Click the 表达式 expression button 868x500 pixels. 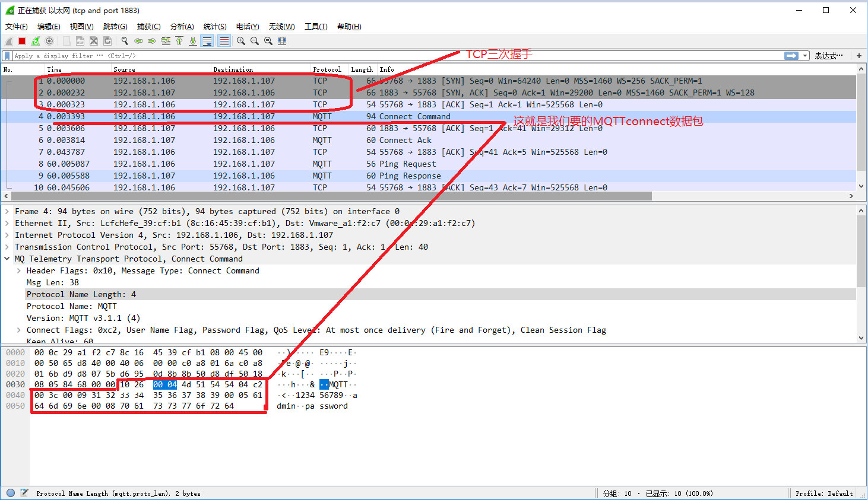pos(829,56)
